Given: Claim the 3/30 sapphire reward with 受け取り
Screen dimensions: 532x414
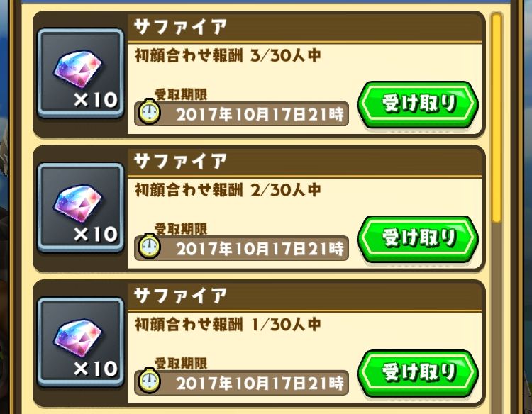Looking at the screenshot, I should (x=418, y=104).
